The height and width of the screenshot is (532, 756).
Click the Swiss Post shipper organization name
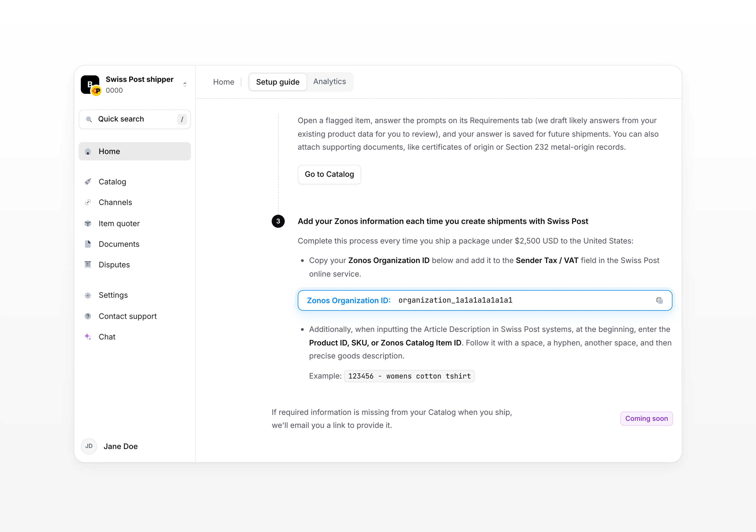pyautogui.click(x=140, y=79)
